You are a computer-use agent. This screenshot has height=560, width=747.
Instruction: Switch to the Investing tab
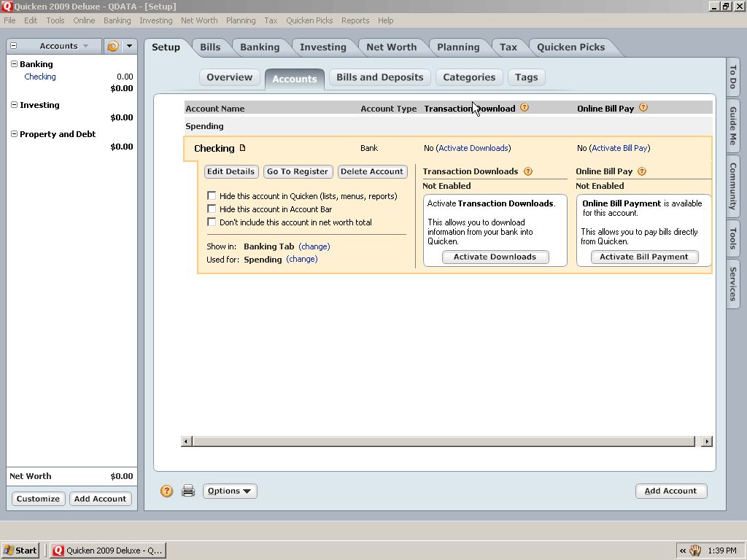(322, 47)
